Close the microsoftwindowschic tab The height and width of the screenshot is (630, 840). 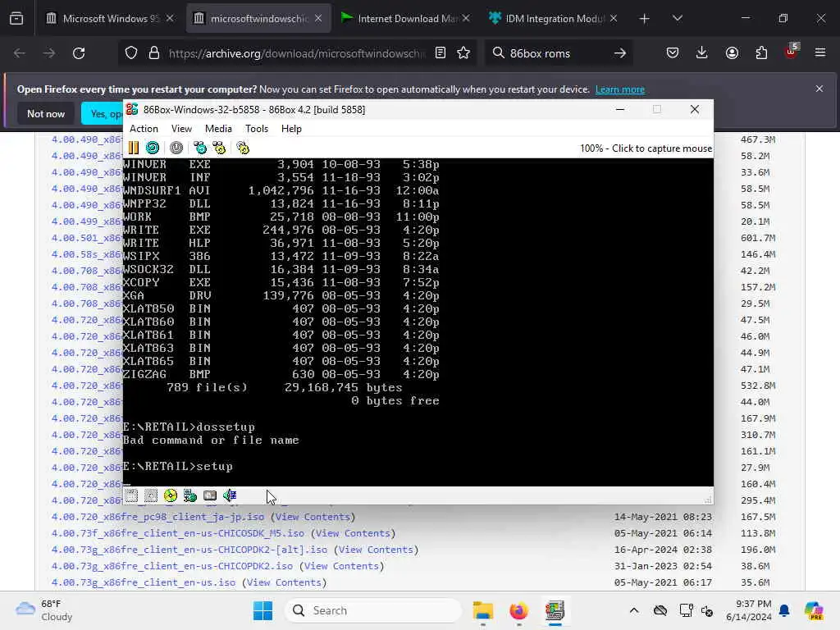tap(318, 18)
